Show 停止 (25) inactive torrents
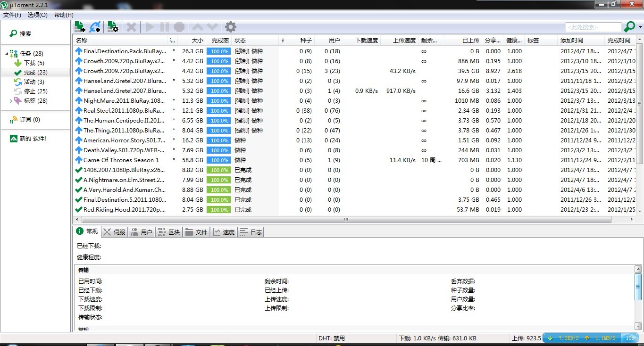This screenshot has height=346, width=644. pos(35,91)
